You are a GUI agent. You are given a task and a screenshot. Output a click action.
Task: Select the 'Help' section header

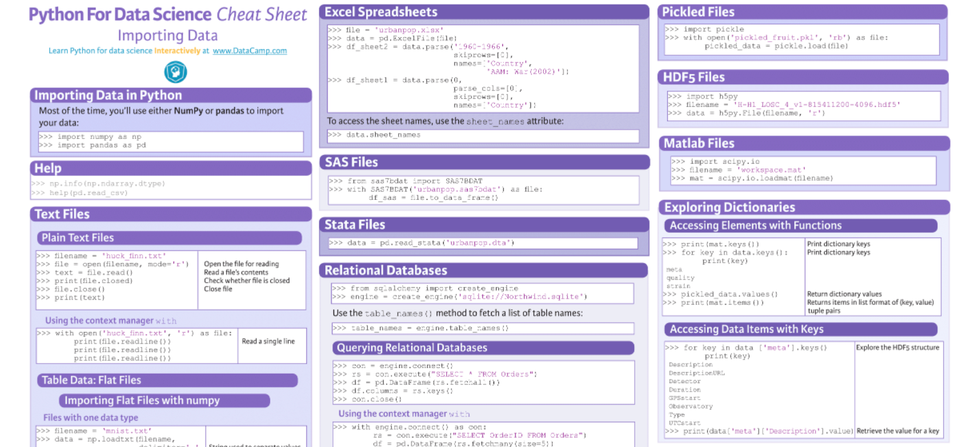(171, 168)
